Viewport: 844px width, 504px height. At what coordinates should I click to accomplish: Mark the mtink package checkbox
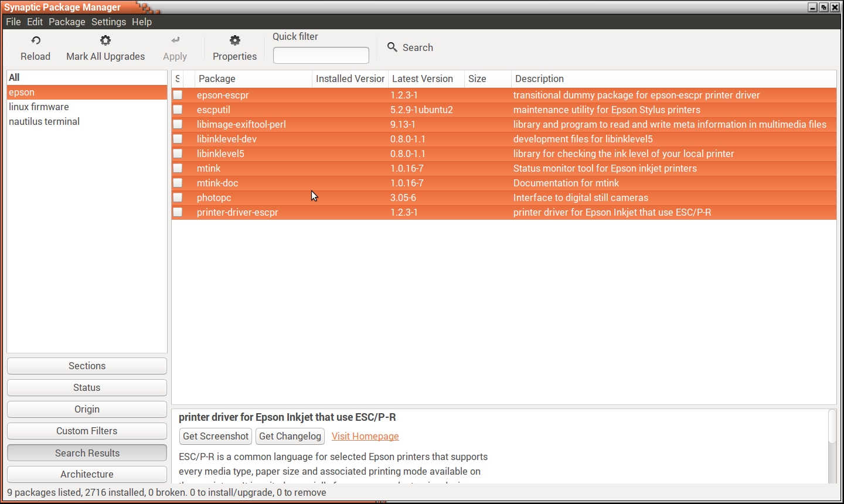point(178,168)
